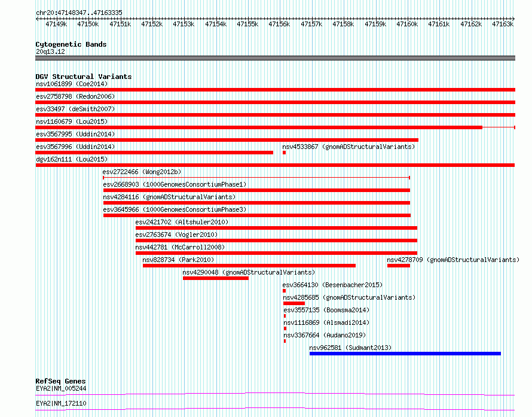Click the nsv442781 (McCarroll2008) variant label

tap(180, 247)
